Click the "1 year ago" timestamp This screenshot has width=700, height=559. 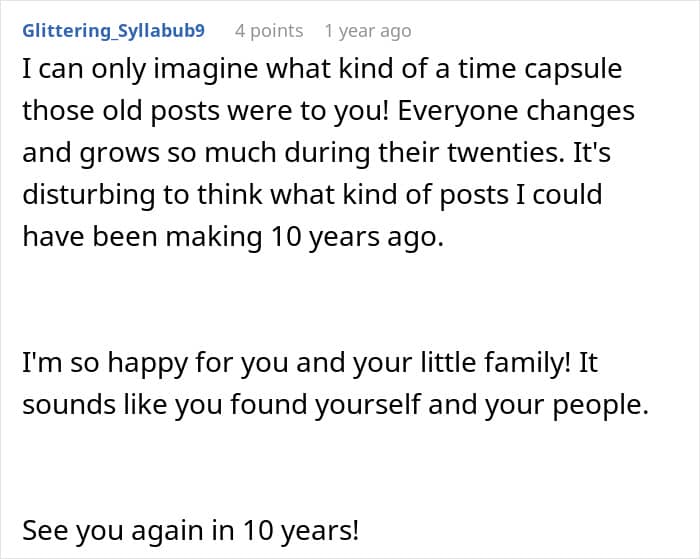point(367,30)
